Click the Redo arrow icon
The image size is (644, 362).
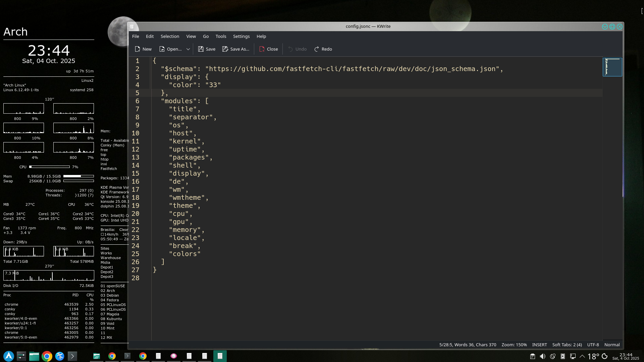coord(317,49)
